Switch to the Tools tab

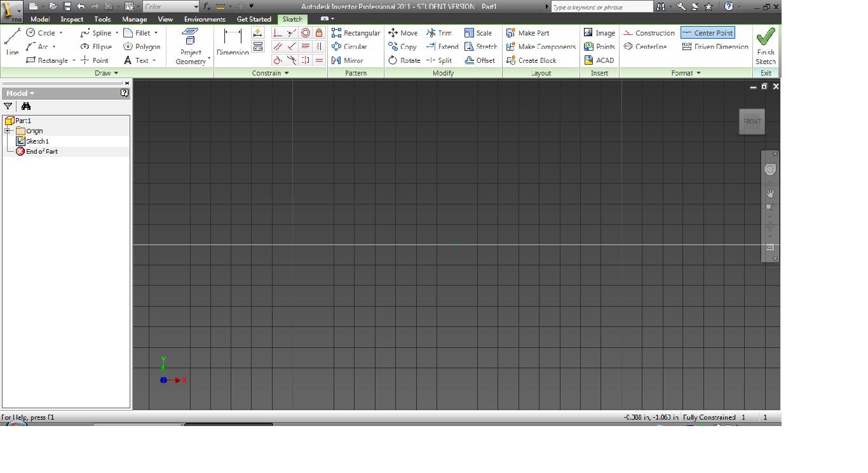pyautogui.click(x=102, y=19)
